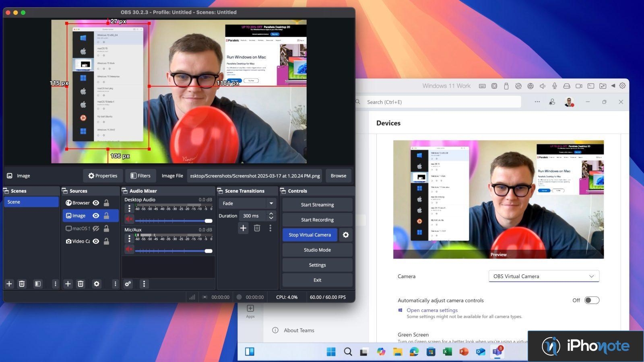The image size is (644, 362).
Task: Lock the Video Capture source
Action: tap(106, 241)
